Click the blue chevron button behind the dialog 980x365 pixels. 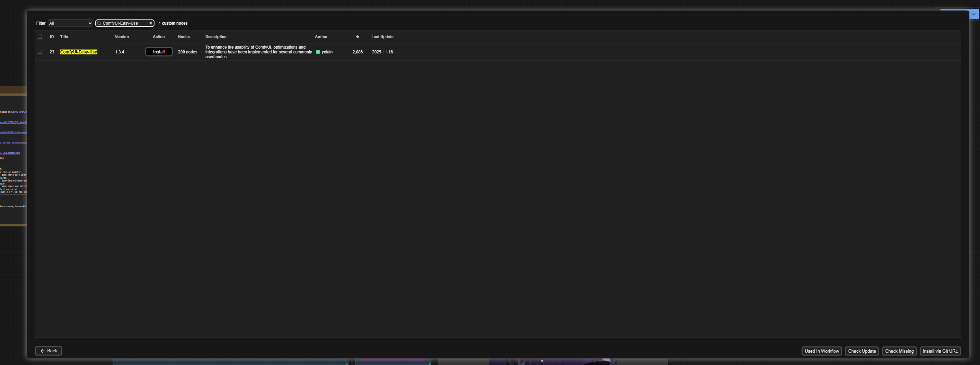point(973,14)
